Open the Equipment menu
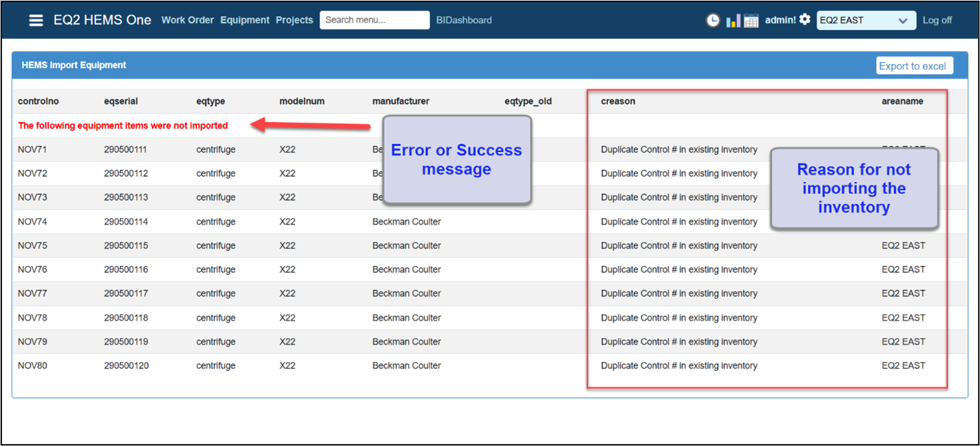This screenshot has height=446, width=980. pos(245,20)
